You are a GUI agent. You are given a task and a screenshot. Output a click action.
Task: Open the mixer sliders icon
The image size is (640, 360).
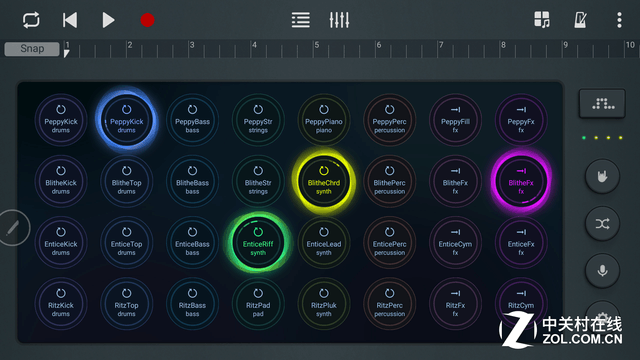[339, 20]
